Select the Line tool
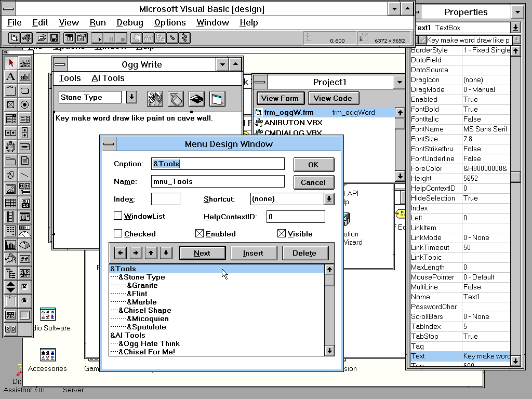The image size is (532, 399). tap(24, 175)
